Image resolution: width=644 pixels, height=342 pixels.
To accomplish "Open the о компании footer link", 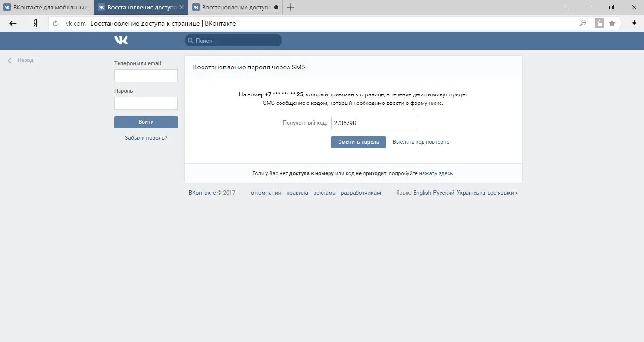I will pos(266,193).
